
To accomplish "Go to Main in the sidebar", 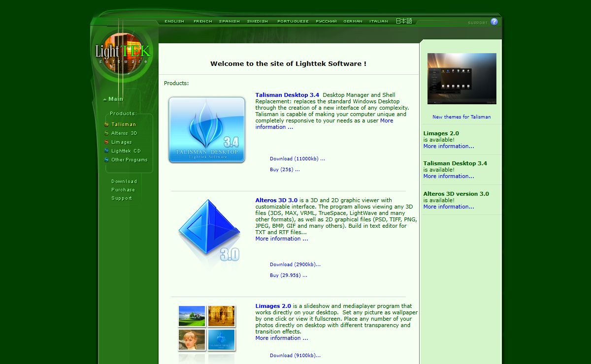I will coord(116,99).
